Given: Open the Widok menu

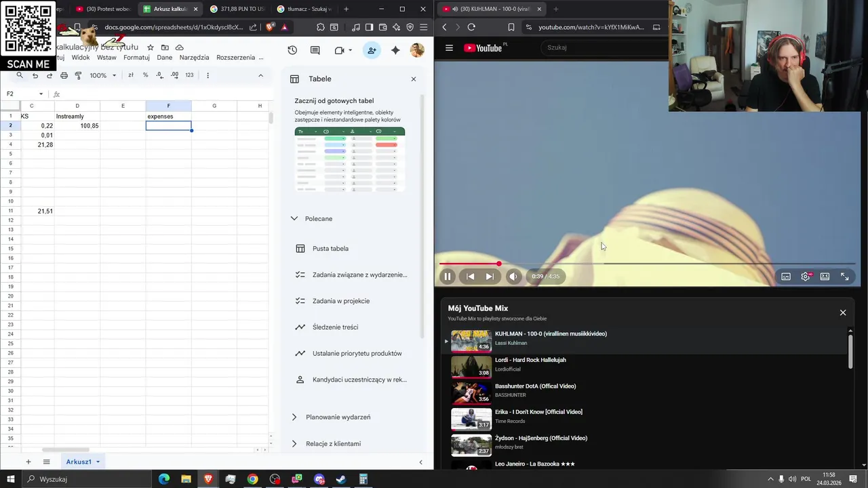Looking at the screenshot, I should click(x=81, y=58).
